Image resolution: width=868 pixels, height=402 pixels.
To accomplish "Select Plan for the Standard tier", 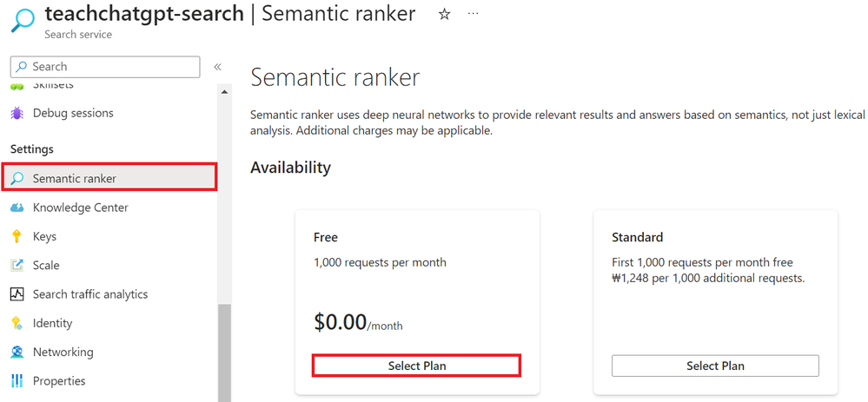I will coord(715,366).
